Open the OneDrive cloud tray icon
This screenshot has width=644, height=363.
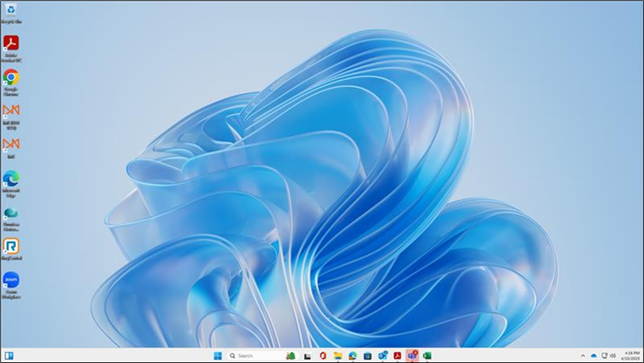click(594, 356)
